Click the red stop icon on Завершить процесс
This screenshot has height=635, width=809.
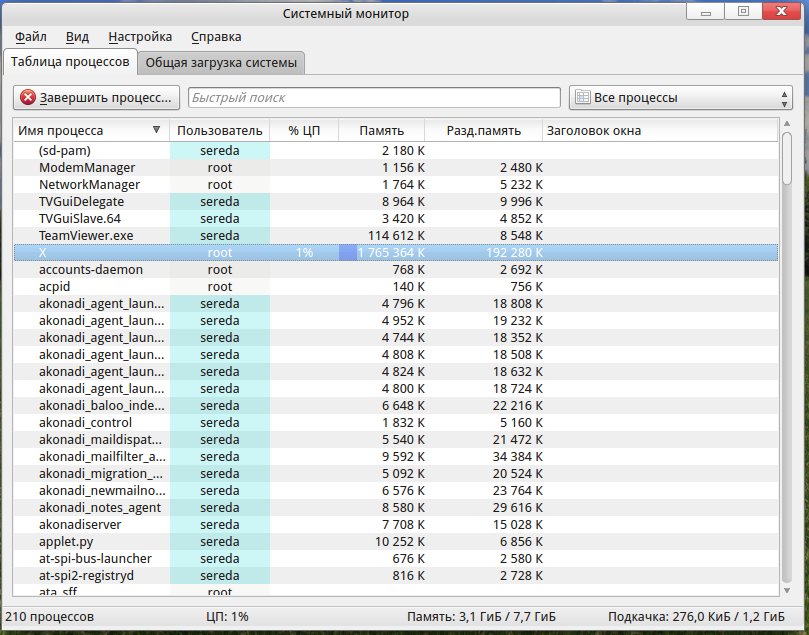pyautogui.click(x=28, y=98)
